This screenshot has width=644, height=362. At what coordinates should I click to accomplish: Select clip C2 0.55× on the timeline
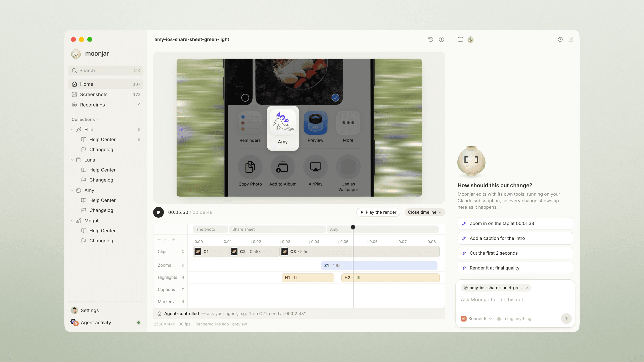pyautogui.click(x=254, y=252)
